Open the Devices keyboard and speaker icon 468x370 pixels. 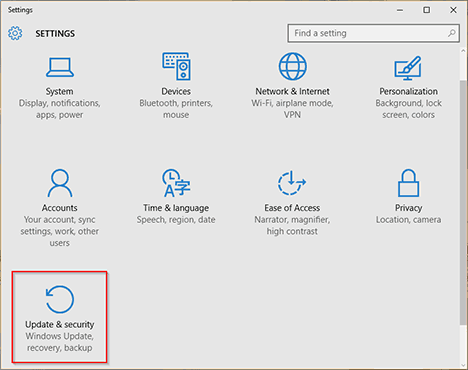(x=176, y=66)
